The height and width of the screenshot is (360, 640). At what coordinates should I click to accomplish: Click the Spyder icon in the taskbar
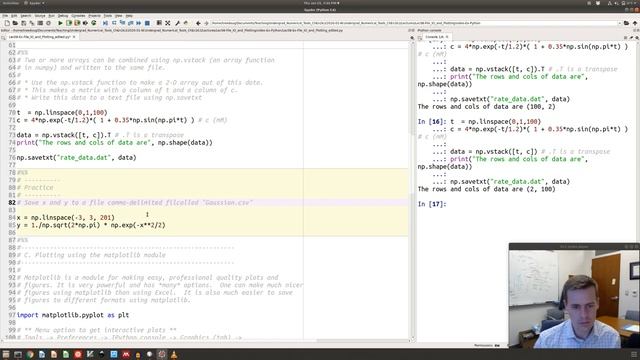coord(162,354)
